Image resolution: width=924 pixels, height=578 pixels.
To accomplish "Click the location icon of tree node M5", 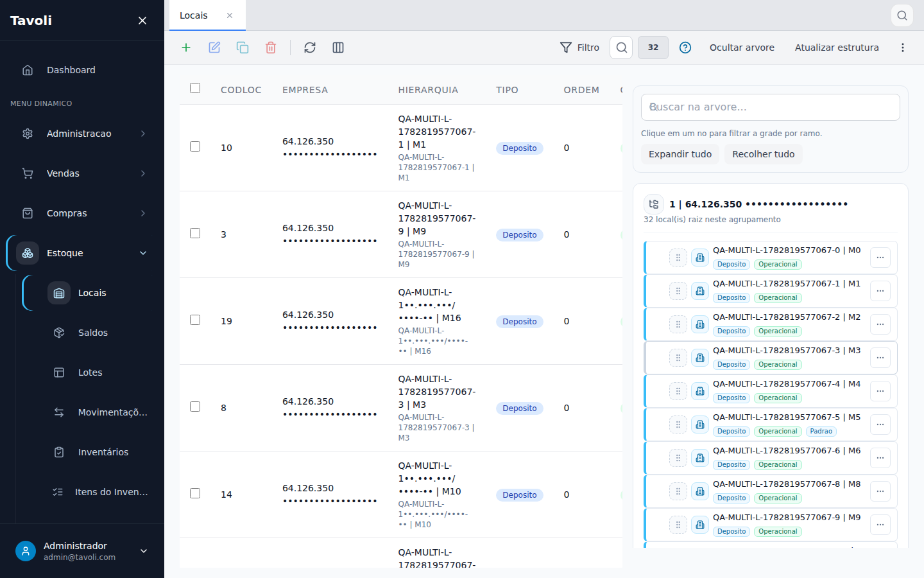I will point(700,425).
